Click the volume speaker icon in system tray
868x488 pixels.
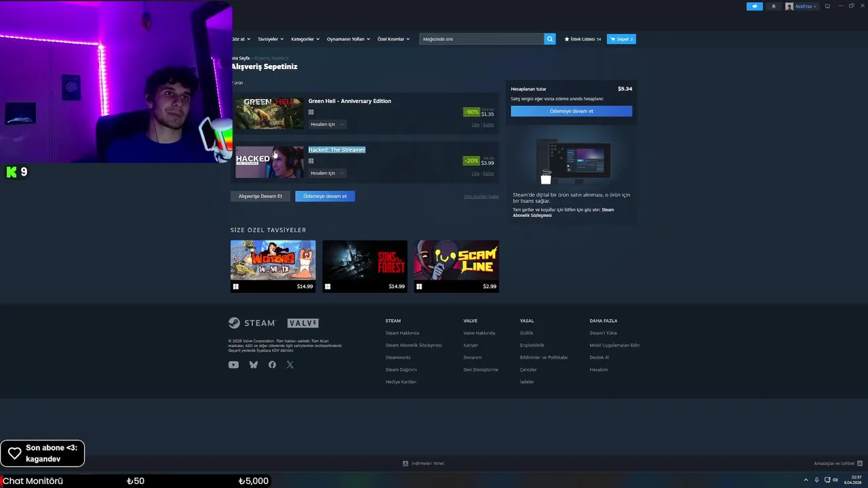click(x=835, y=481)
